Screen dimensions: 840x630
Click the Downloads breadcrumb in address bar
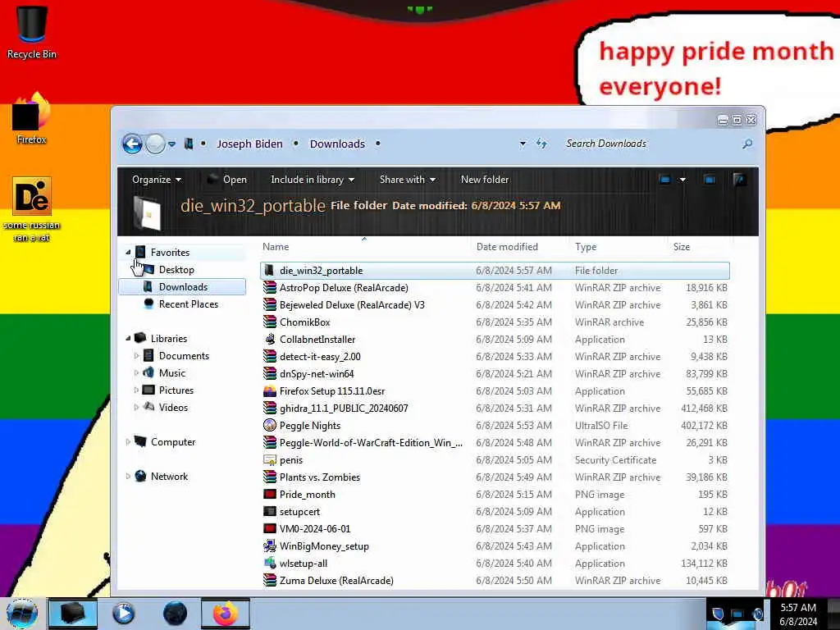pyautogui.click(x=337, y=144)
